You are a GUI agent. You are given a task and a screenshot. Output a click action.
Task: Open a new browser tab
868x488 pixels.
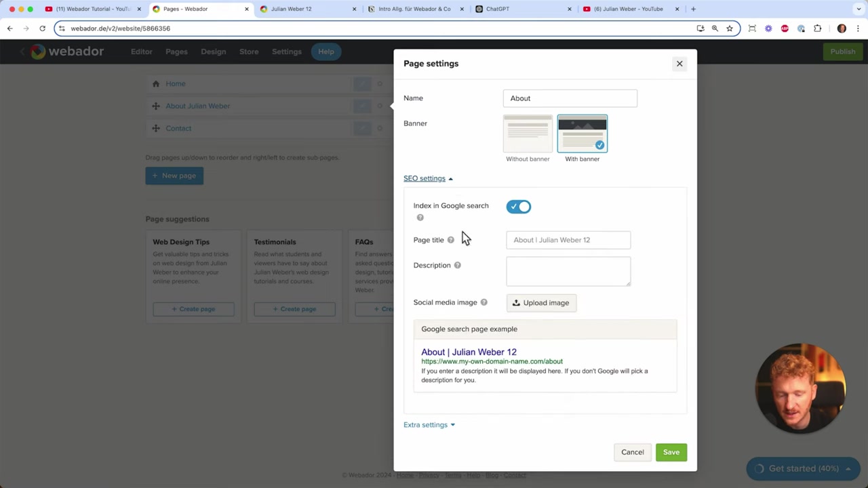click(693, 9)
